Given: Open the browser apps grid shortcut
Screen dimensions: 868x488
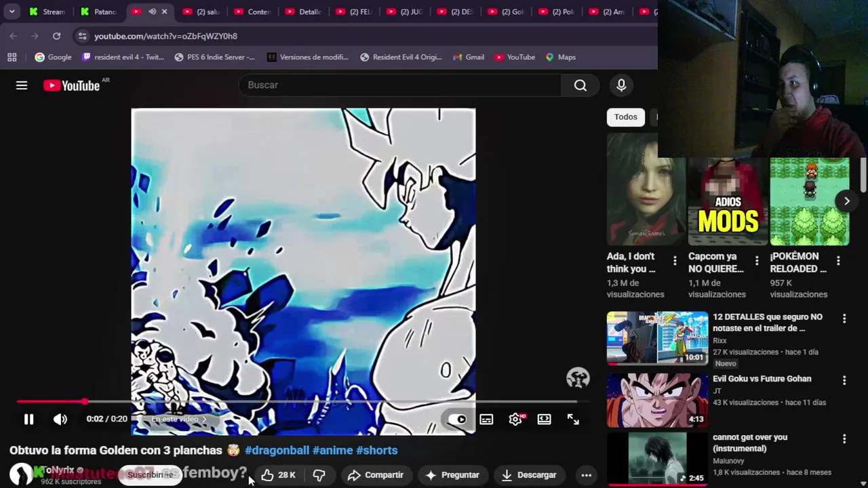Looking at the screenshot, I should 12,58.
